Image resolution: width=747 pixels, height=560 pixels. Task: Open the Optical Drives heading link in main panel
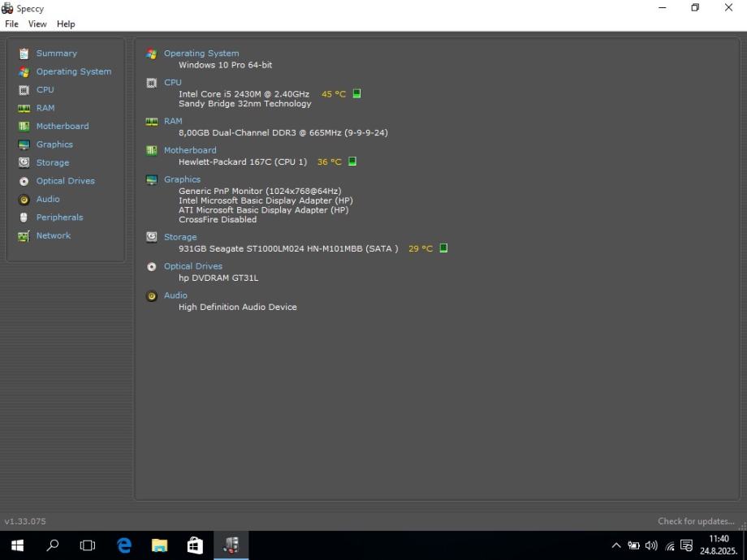tap(193, 266)
